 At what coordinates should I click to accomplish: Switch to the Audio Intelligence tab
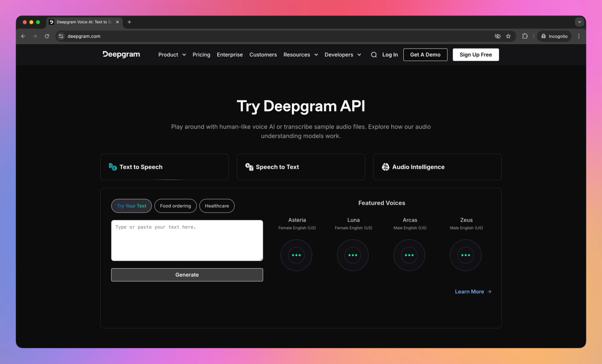437,167
